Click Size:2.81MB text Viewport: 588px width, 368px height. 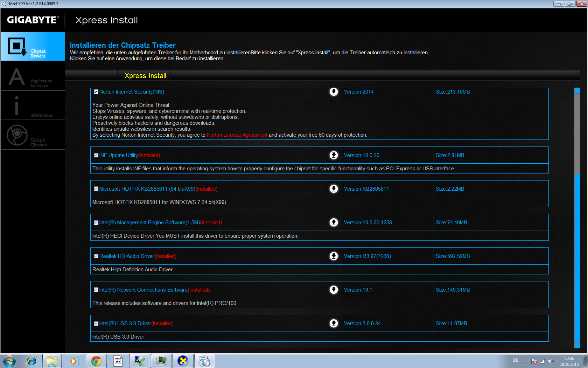click(x=450, y=155)
